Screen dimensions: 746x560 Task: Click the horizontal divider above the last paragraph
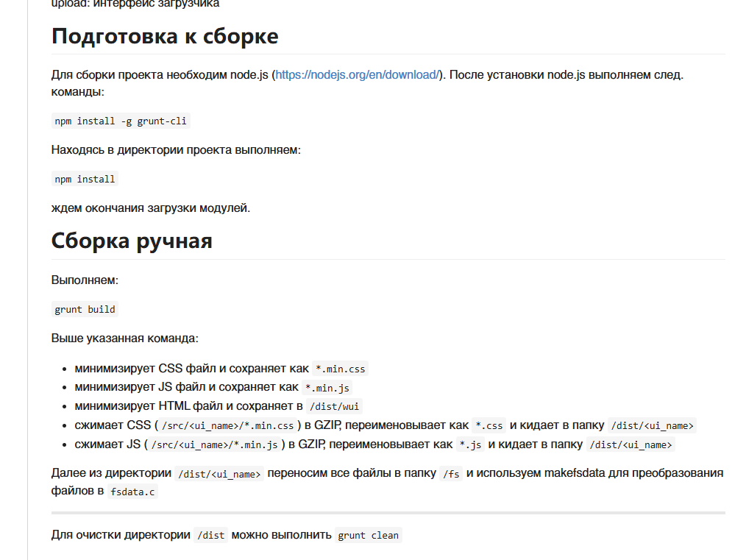[x=388, y=512]
